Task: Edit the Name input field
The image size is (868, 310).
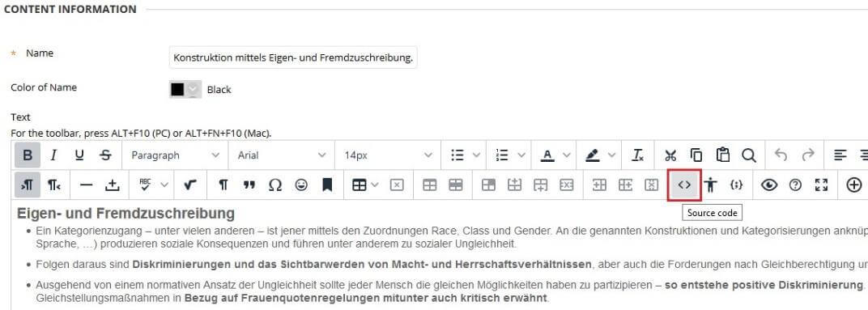Action: (x=293, y=57)
